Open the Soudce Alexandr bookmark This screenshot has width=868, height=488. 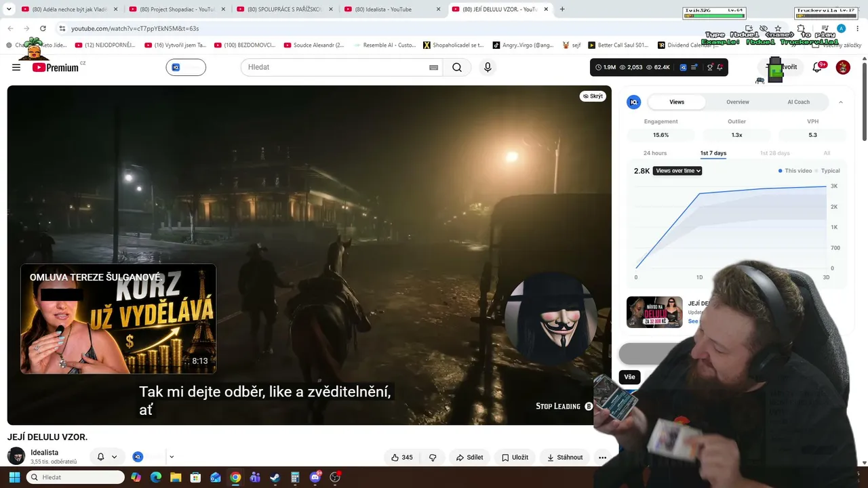pos(314,45)
